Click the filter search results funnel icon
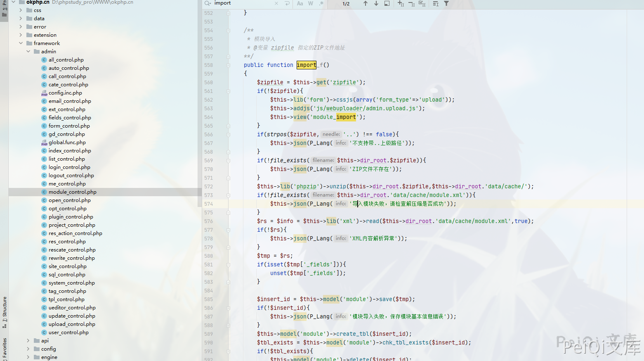Image resolution: width=644 pixels, height=361 pixels. [x=446, y=3]
